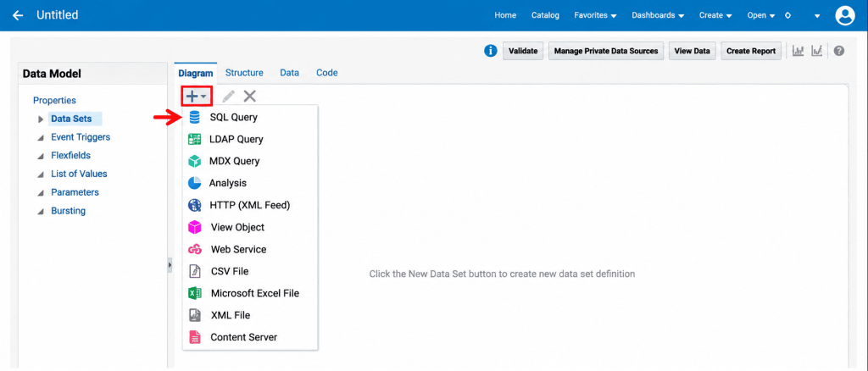Image resolution: width=868 pixels, height=371 pixels.
Task: Click the MDX Query cube icon
Action: click(x=194, y=162)
